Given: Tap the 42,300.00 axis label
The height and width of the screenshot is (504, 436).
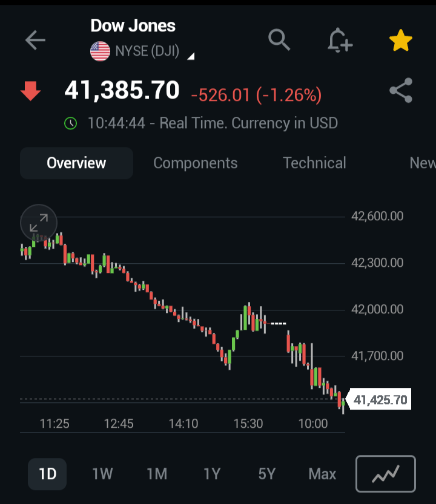Looking at the screenshot, I should tap(377, 263).
